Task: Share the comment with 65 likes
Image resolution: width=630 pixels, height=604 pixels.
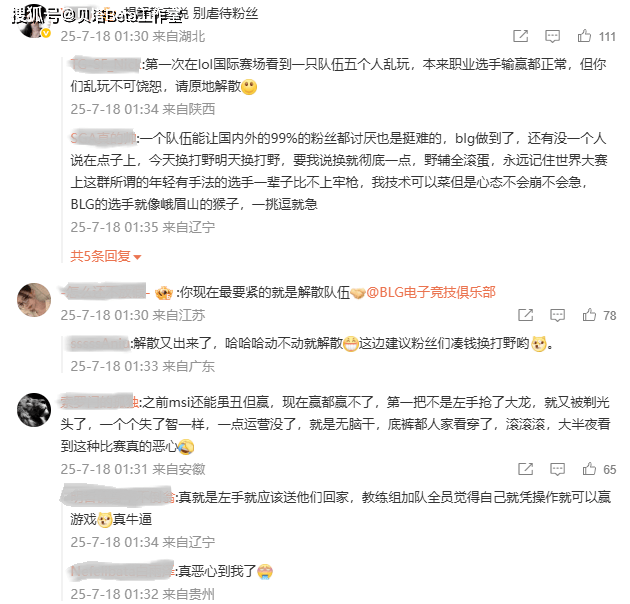Action: point(525,469)
